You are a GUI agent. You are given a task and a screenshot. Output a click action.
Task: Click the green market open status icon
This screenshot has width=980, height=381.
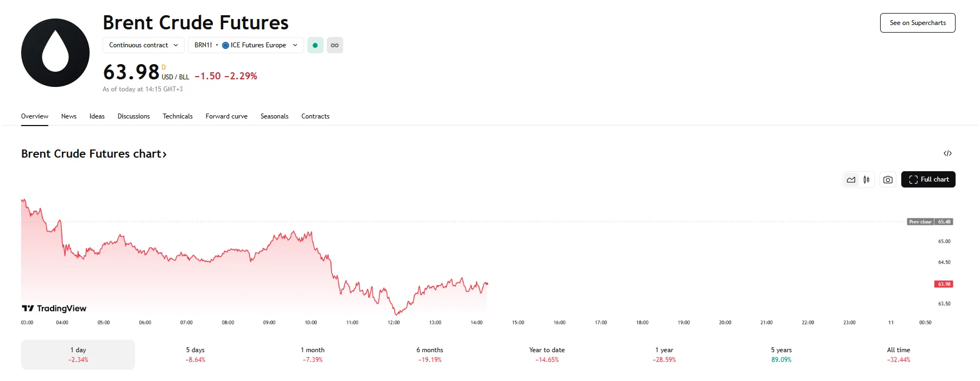tap(315, 45)
